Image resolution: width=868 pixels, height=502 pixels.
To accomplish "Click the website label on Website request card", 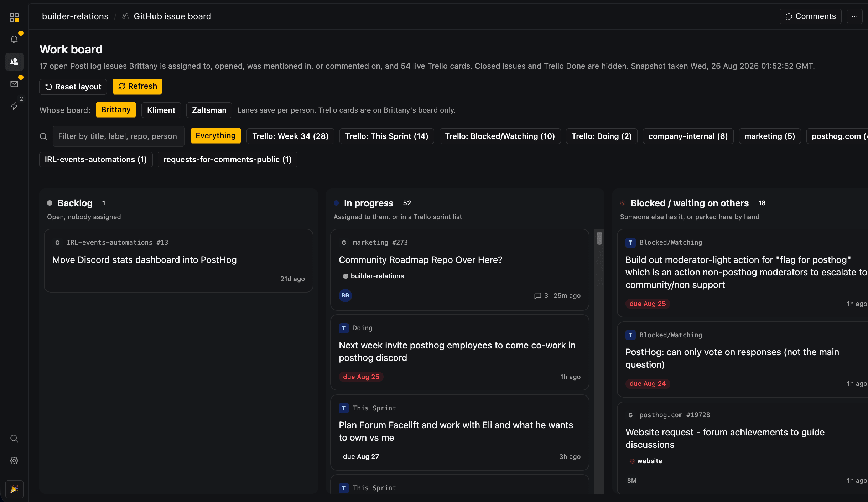I will click(645, 461).
